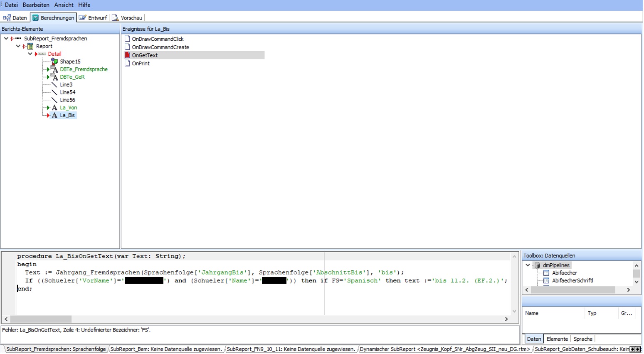The width and height of the screenshot is (644, 354).
Task: Click the OnPrint event page icon
Action: [x=128, y=64]
